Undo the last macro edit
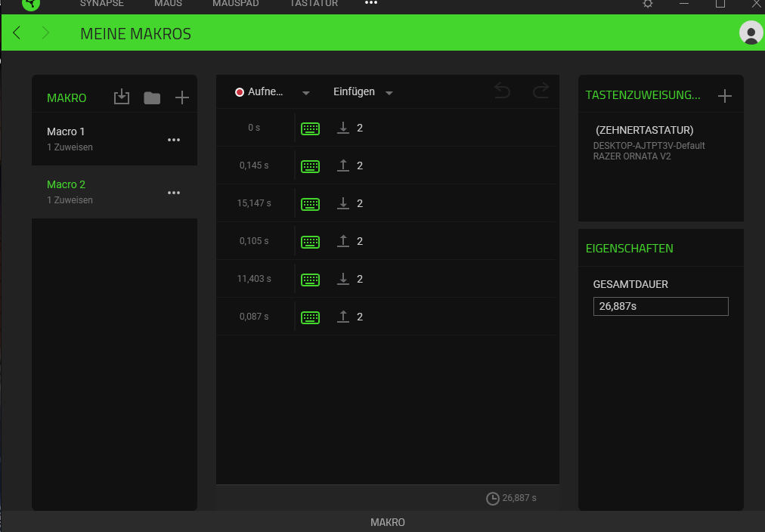Image resolution: width=765 pixels, height=532 pixels. (502, 91)
